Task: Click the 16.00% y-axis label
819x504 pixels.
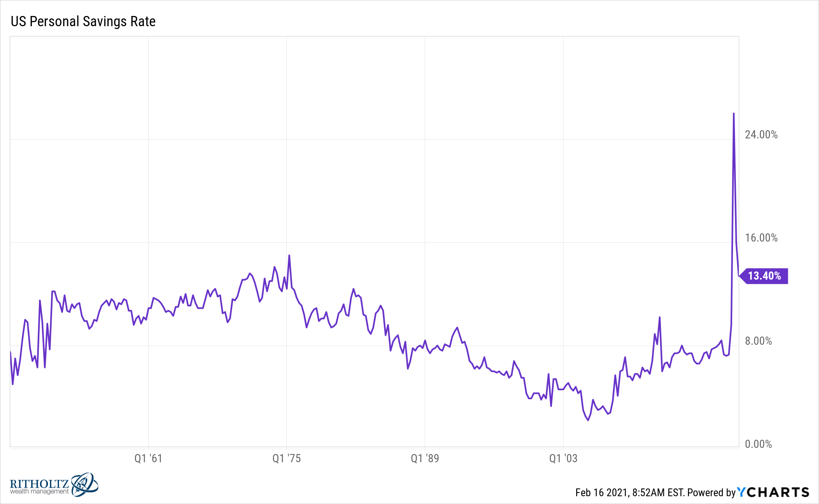Action: pyautogui.click(x=761, y=238)
